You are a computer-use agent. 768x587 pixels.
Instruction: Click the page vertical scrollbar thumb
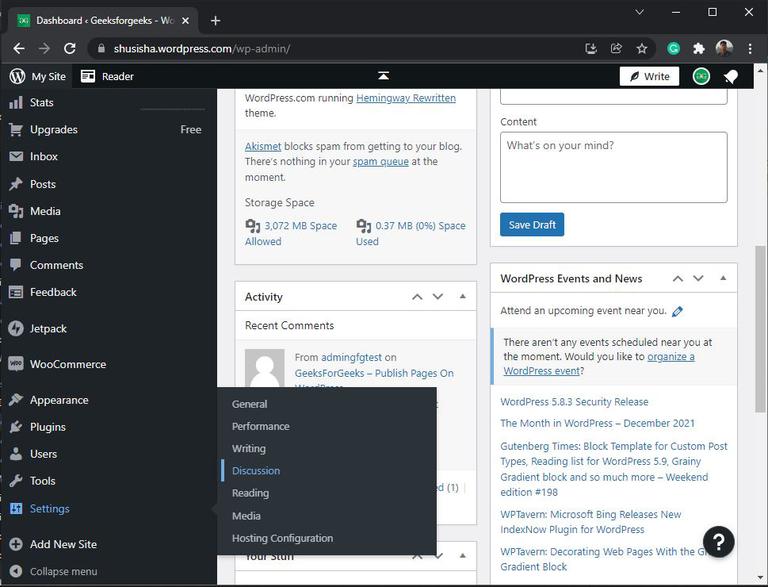tap(760, 328)
